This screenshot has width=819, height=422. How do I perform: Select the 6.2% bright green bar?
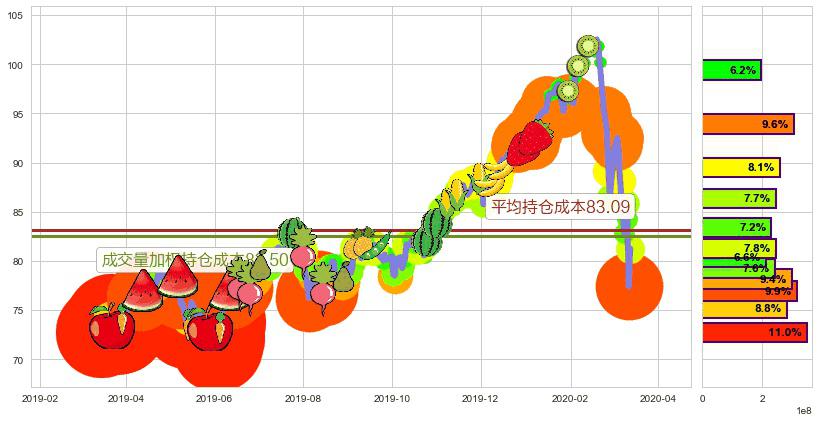(x=732, y=70)
